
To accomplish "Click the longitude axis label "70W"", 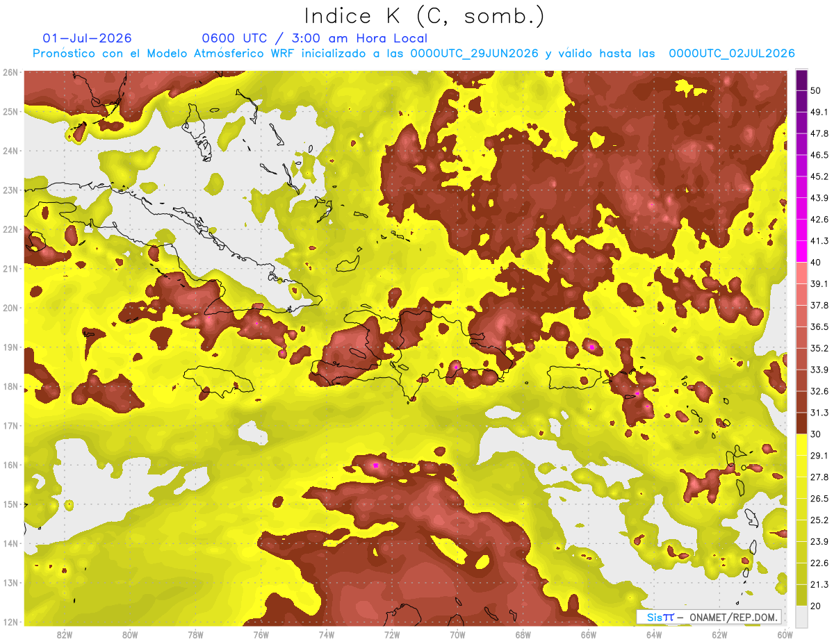I will point(457,634).
